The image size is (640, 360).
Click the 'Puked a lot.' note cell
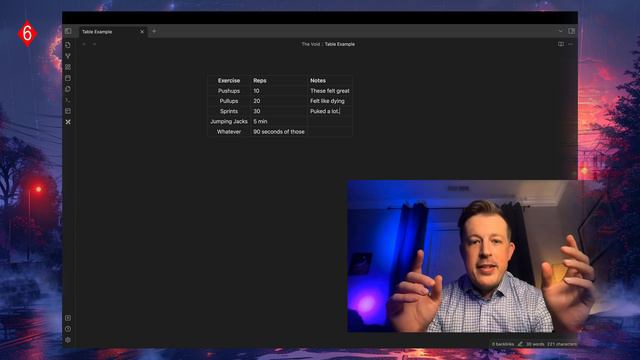(330, 111)
